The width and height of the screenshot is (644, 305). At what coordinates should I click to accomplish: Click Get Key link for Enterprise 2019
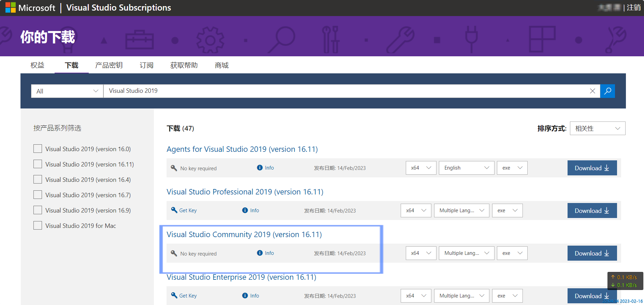pyautogui.click(x=188, y=296)
